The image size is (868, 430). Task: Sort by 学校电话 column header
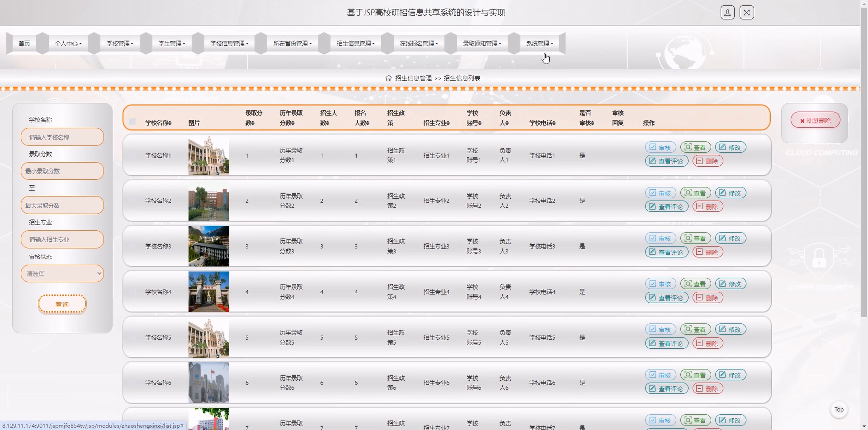tap(542, 123)
